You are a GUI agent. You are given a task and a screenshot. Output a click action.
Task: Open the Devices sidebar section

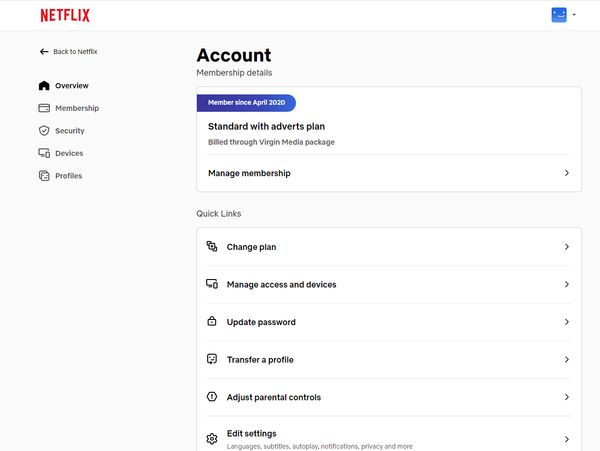pos(69,153)
